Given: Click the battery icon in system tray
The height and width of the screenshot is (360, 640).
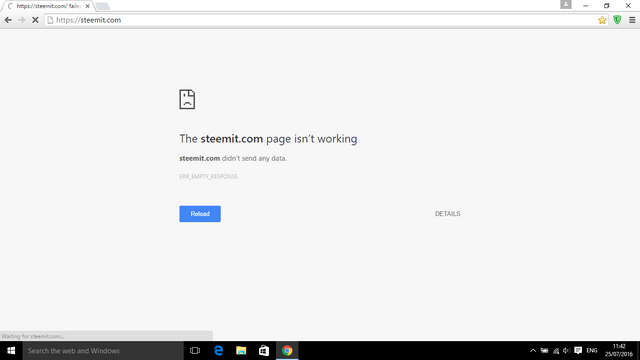Looking at the screenshot, I should [x=544, y=351].
